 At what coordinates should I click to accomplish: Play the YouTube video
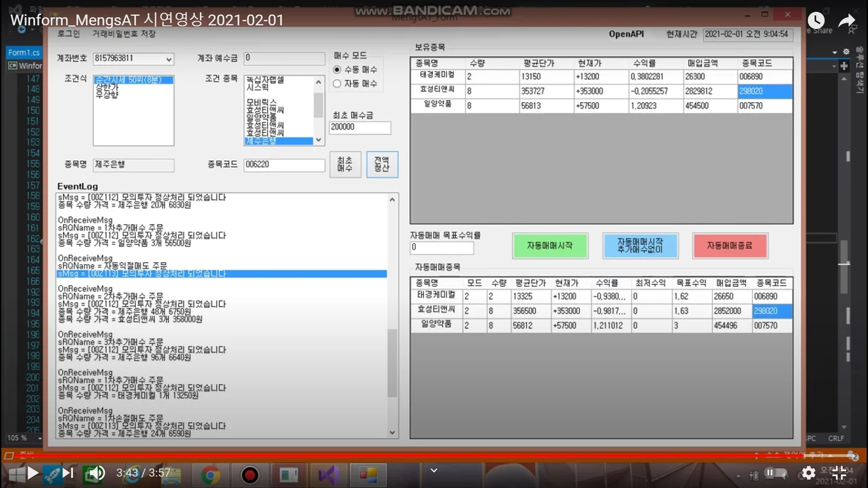[x=33, y=472]
